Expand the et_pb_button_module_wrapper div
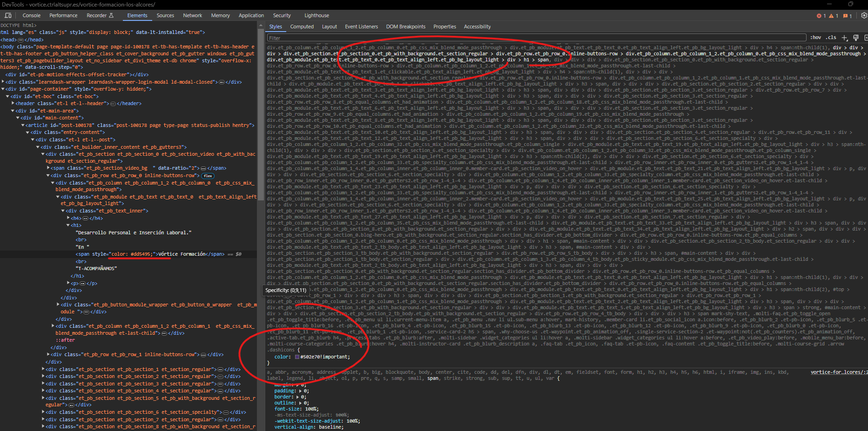The width and height of the screenshot is (868, 431). click(x=58, y=305)
